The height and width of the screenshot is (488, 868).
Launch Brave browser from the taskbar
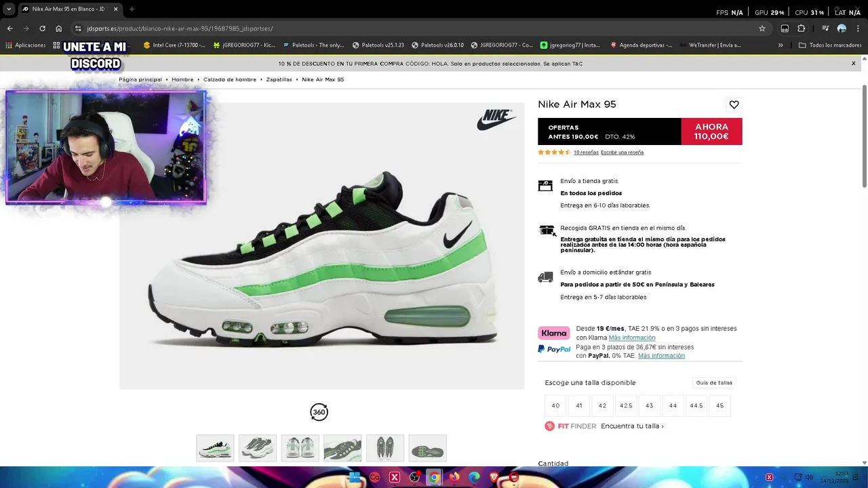pos(494,477)
